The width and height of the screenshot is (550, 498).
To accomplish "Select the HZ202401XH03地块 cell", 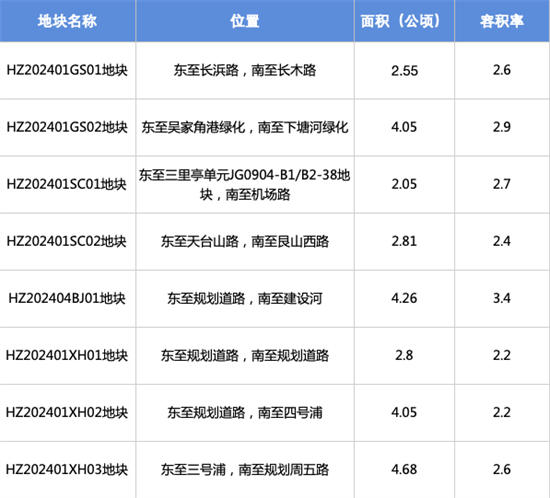I will (x=67, y=470).
